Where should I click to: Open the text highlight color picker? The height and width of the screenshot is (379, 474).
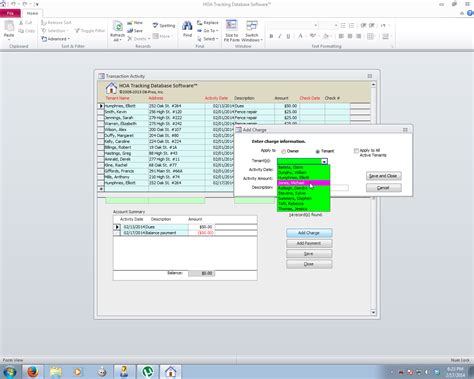coord(313,36)
